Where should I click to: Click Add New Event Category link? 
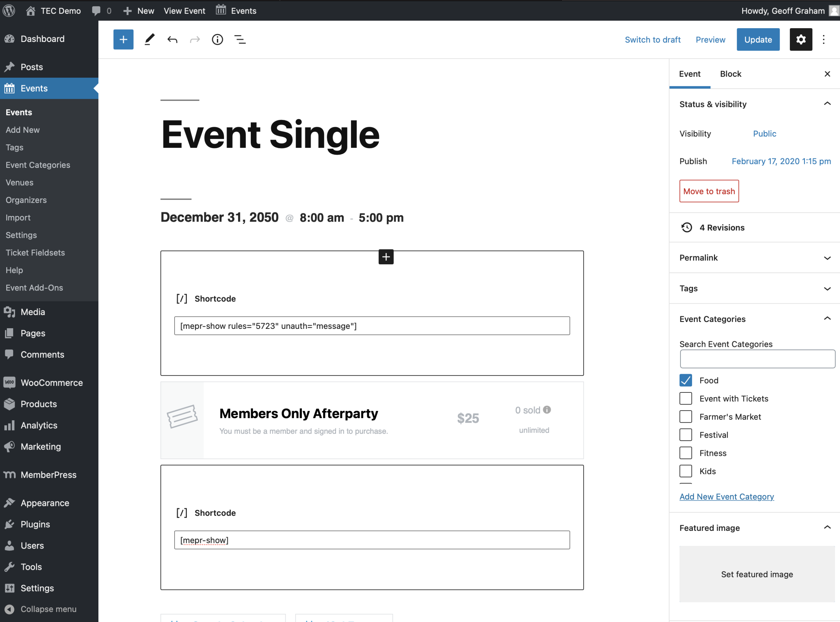726,497
